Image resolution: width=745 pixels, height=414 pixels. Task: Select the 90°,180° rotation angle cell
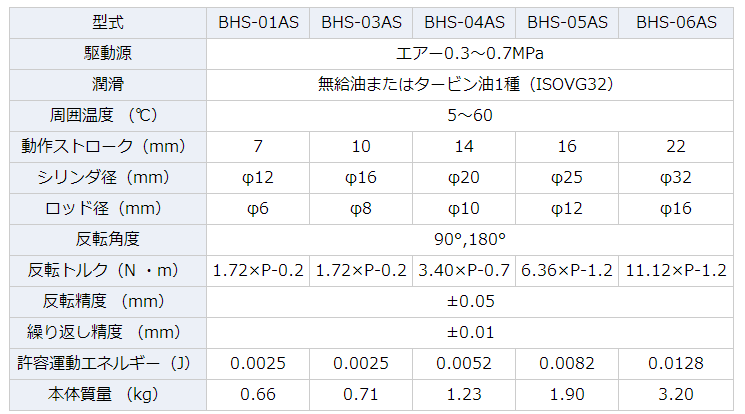click(470, 240)
